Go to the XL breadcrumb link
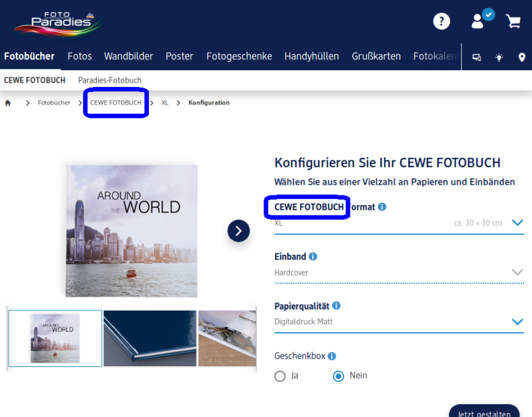 point(165,103)
